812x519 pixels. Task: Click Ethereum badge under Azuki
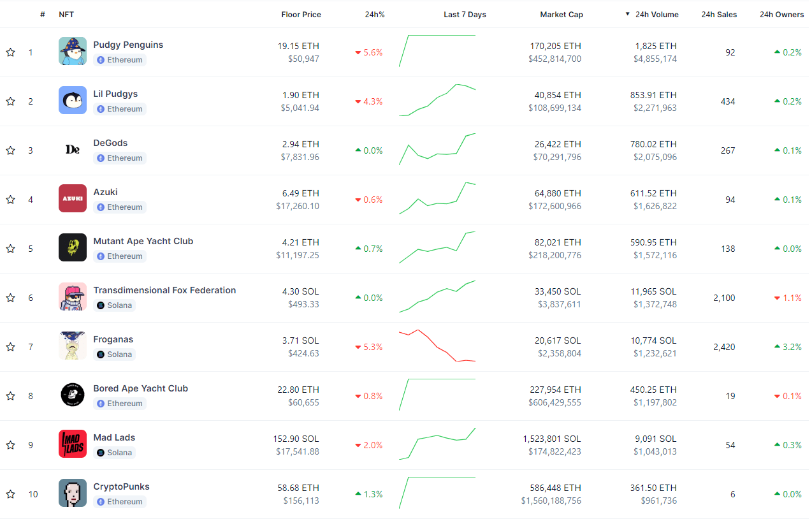[x=120, y=207]
